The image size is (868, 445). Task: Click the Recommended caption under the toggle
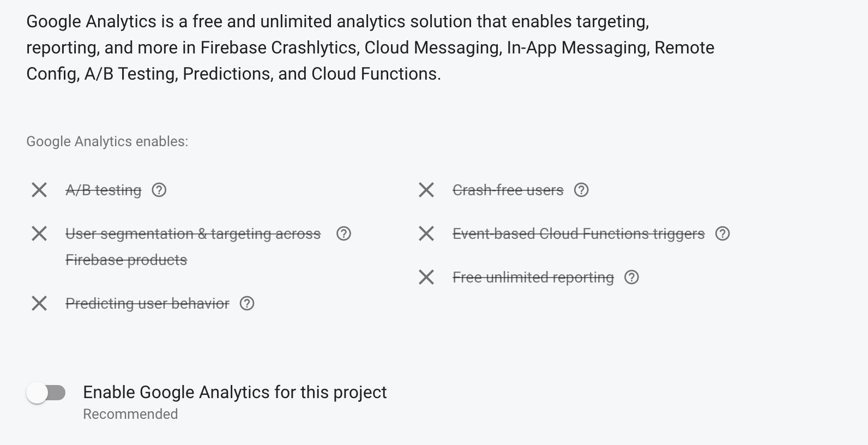point(130,414)
